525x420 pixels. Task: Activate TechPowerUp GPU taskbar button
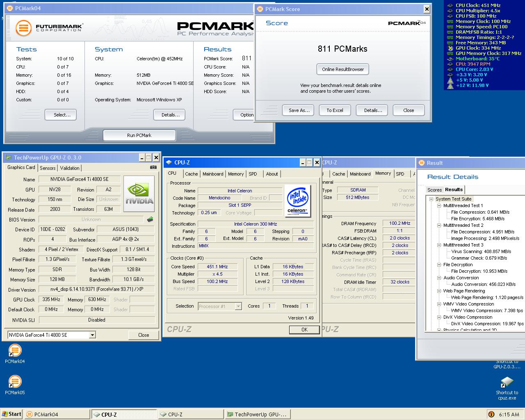[x=258, y=414]
